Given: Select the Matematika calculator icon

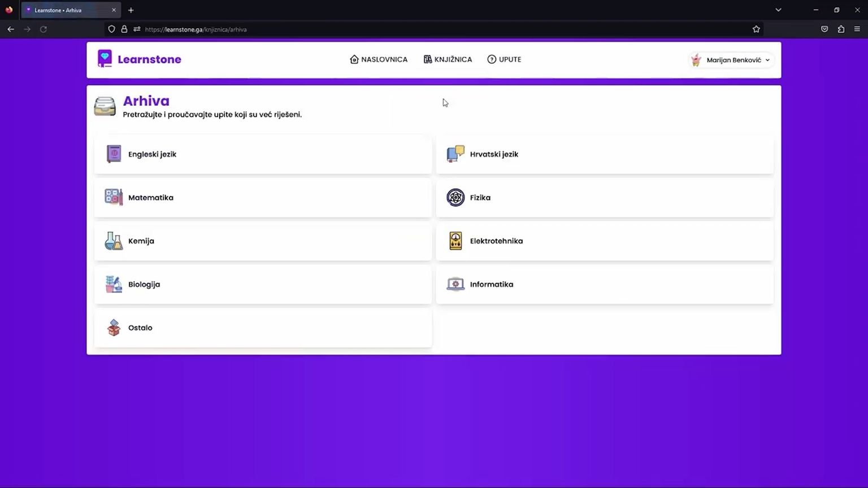Looking at the screenshot, I should (x=114, y=197).
